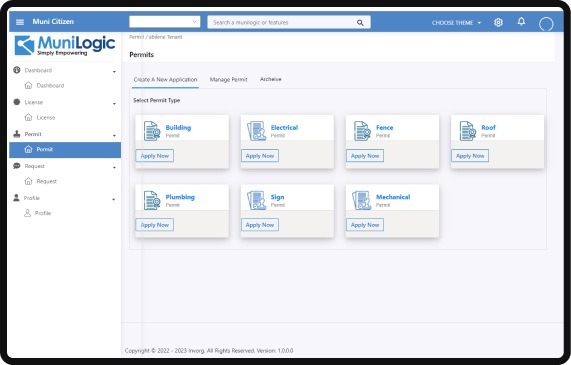Open the hamburger menu icon
Viewport: 571px width, 365px height.
[x=20, y=22]
